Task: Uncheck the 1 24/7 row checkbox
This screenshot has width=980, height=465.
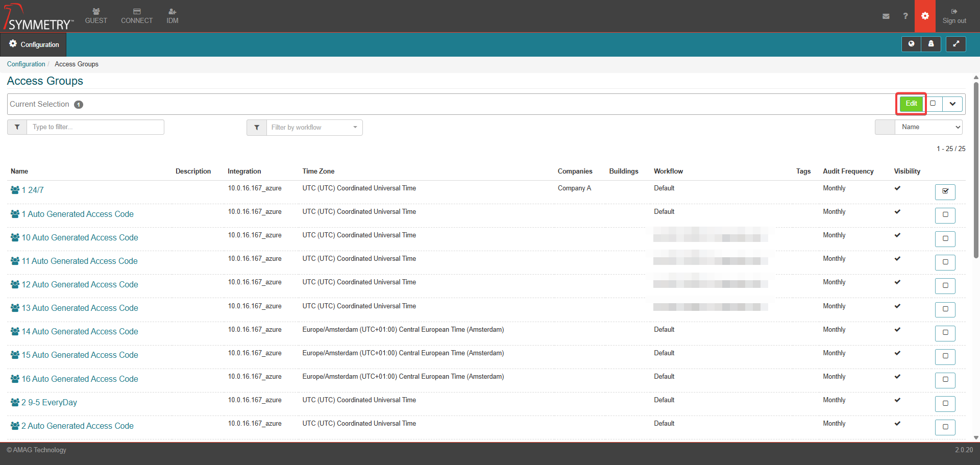Action: (945, 191)
